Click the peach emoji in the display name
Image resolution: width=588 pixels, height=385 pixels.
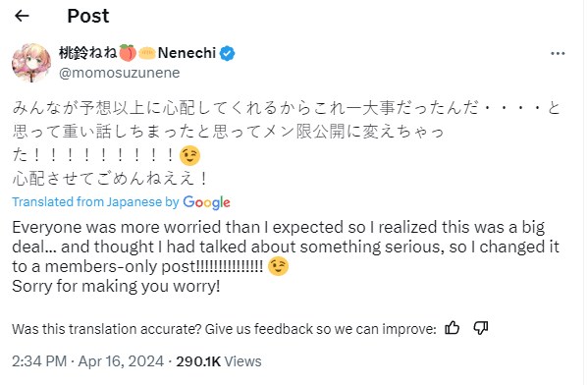128,52
